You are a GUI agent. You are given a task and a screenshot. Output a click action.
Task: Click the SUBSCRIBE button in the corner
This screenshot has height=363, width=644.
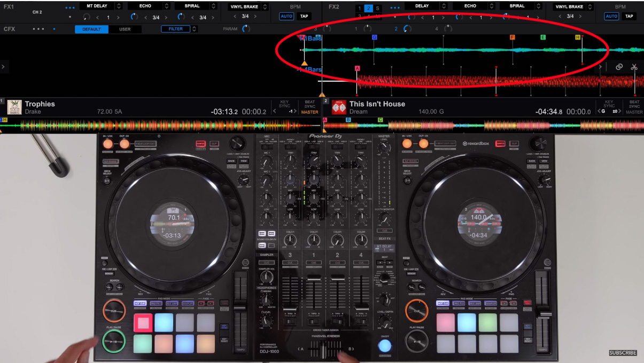[622, 352]
